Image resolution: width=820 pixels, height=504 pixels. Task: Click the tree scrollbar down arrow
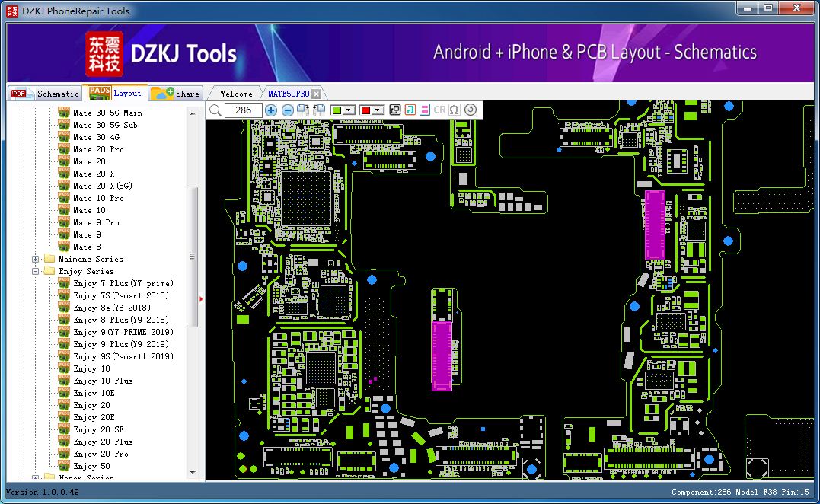[193, 473]
